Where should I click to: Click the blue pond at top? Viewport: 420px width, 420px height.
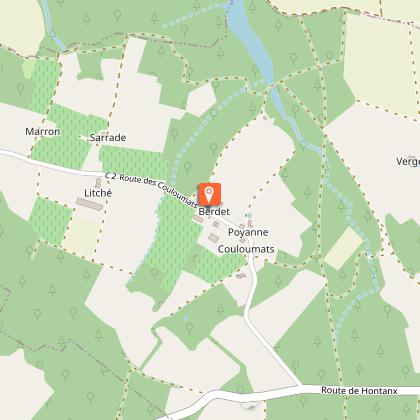tap(251, 40)
